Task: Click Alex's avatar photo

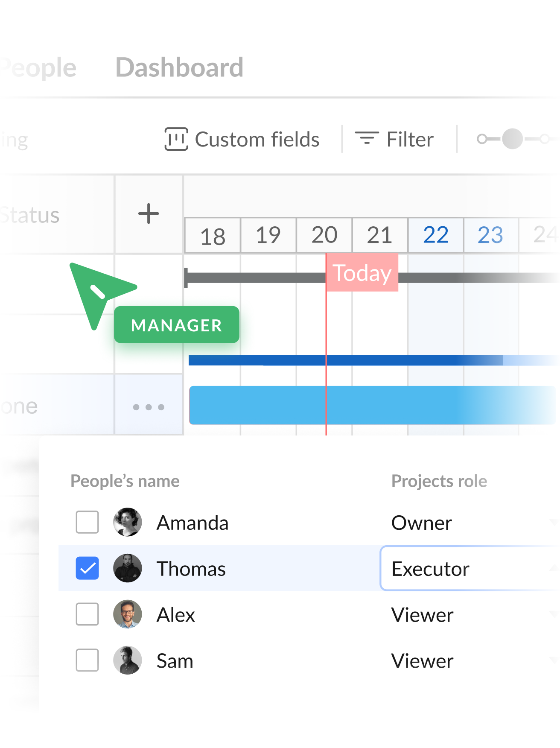Action: pyautogui.click(x=127, y=614)
